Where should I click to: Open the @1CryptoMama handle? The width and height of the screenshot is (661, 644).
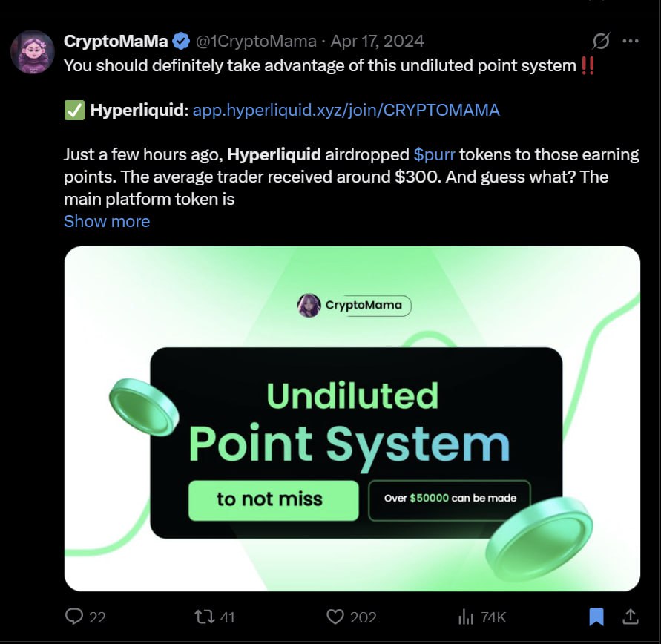pyautogui.click(x=256, y=41)
